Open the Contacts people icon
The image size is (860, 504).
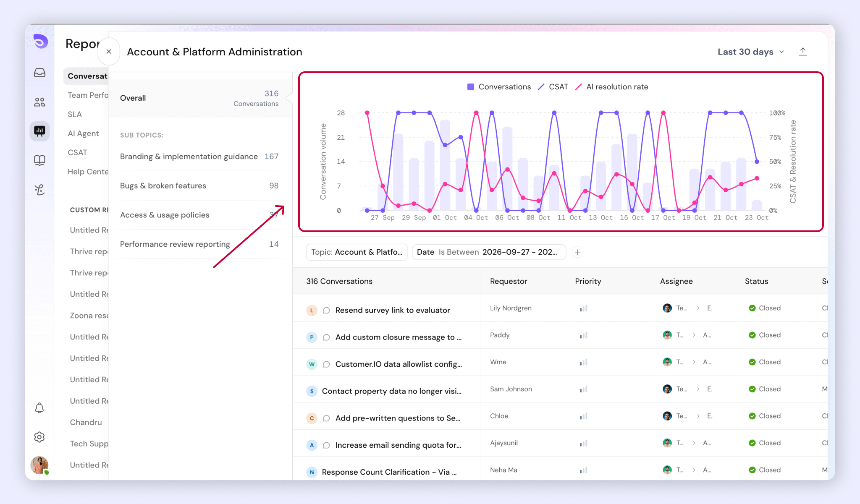coord(39,102)
